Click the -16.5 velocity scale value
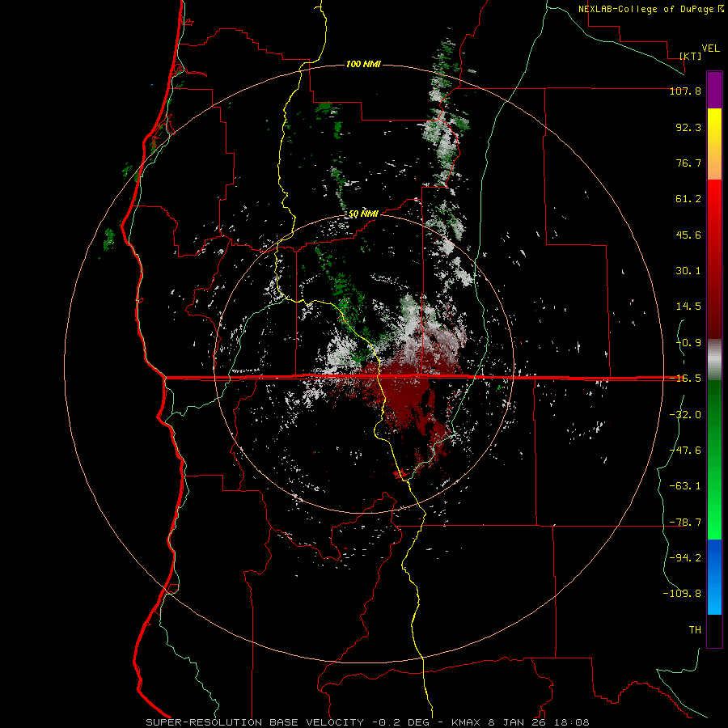 coord(685,379)
